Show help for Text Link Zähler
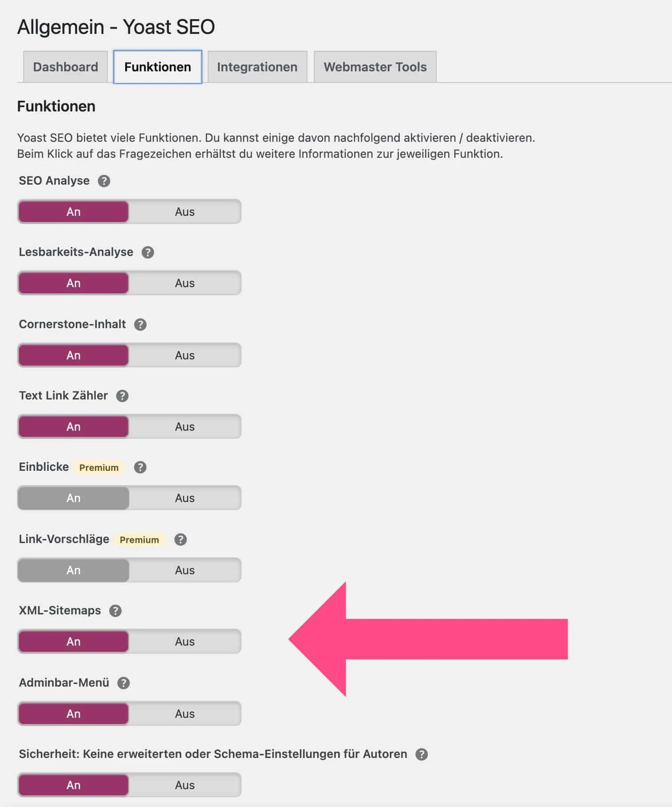The image size is (672, 807). tap(122, 396)
